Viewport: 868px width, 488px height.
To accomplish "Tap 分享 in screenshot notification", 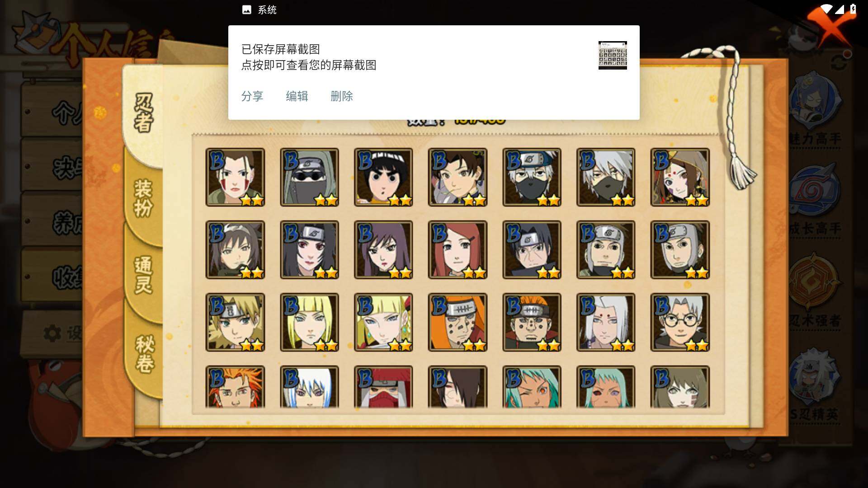I will tap(252, 96).
